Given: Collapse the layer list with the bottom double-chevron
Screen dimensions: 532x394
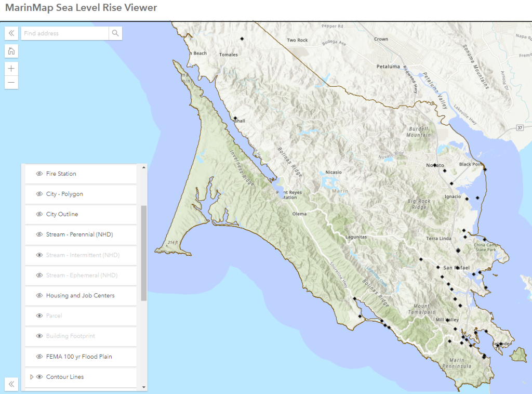Looking at the screenshot, I should [x=11, y=384].
